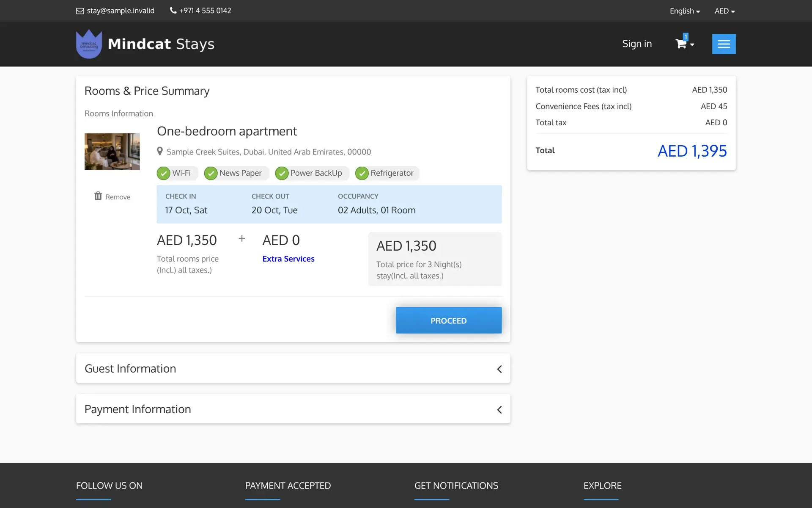Click the Convenience Fees amount AED 45

[714, 106]
